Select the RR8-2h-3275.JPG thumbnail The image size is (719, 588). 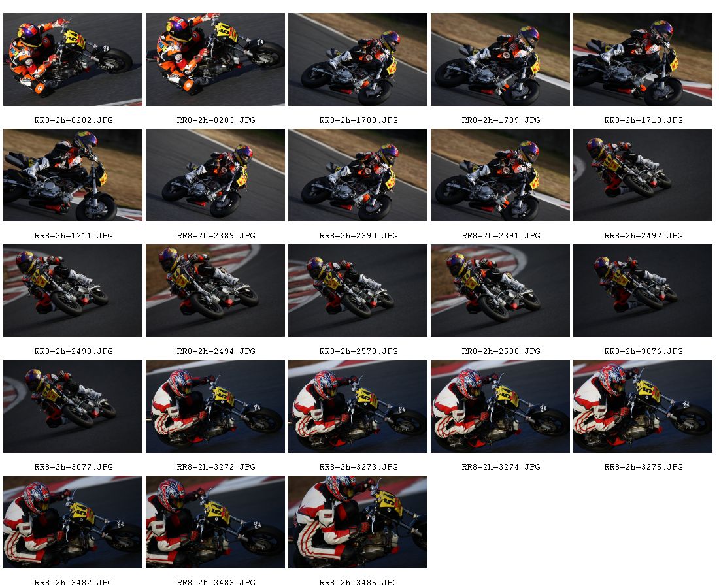[643, 406]
